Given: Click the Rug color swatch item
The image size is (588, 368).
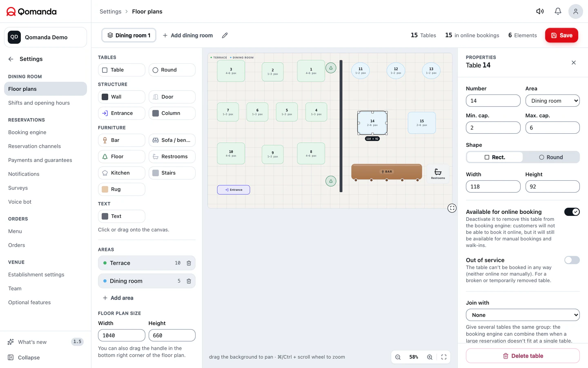Looking at the screenshot, I should 122,189.
